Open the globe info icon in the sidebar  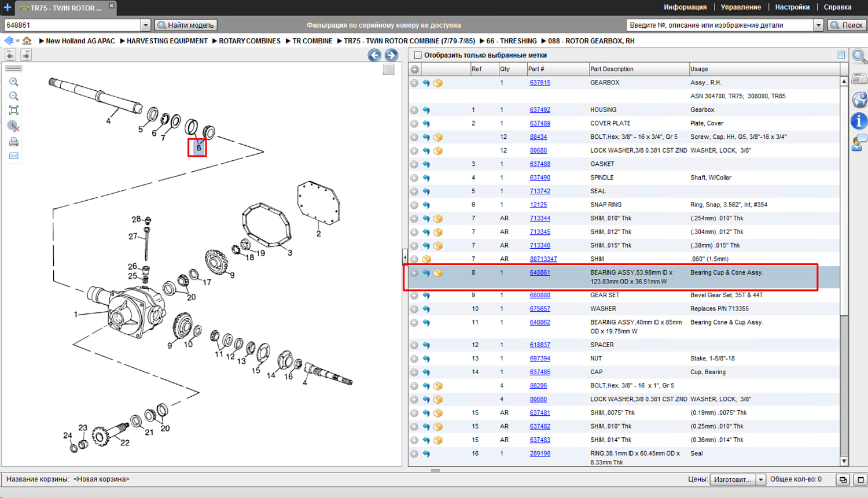[859, 99]
